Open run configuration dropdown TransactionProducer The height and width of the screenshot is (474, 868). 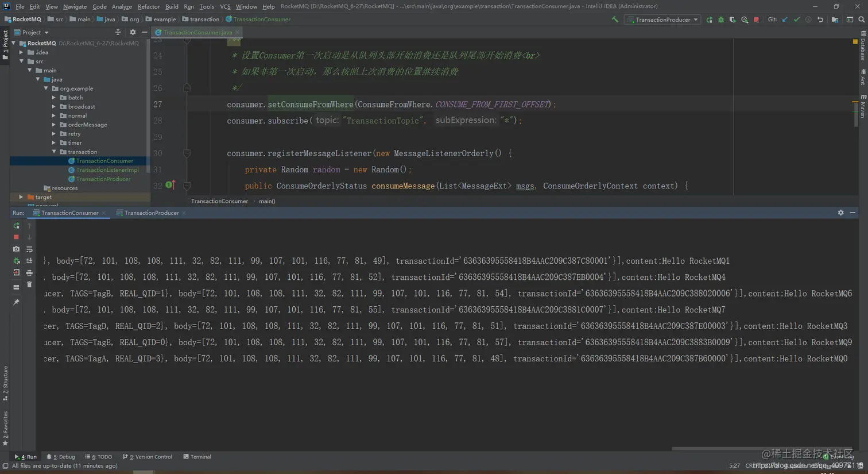tap(663, 20)
